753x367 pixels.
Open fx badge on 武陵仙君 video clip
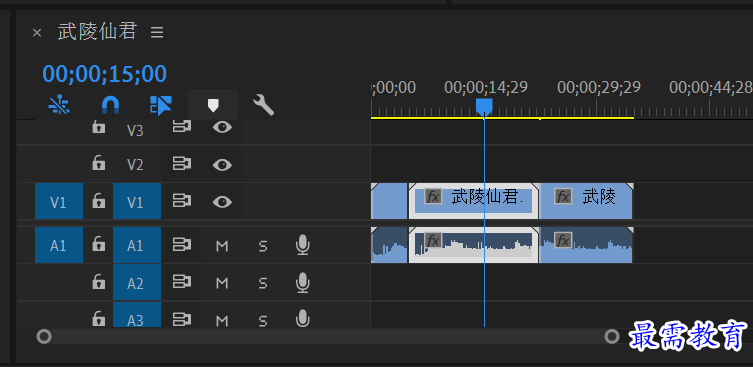(x=433, y=196)
